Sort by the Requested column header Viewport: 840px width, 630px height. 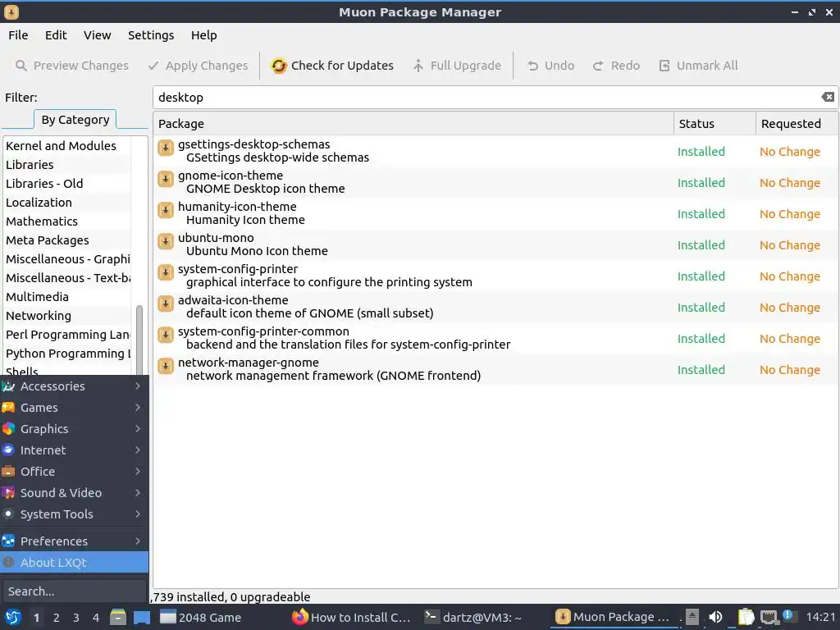pyautogui.click(x=797, y=124)
